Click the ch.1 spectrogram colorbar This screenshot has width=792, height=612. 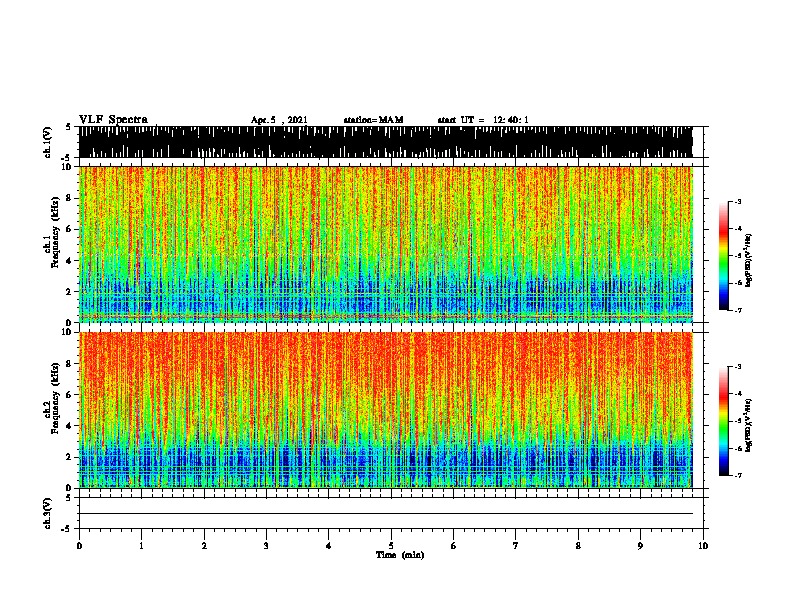[x=724, y=256]
